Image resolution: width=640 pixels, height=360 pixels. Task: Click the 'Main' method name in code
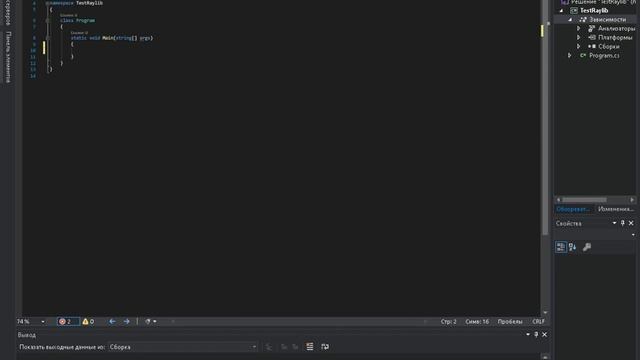click(x=107, y=38)
